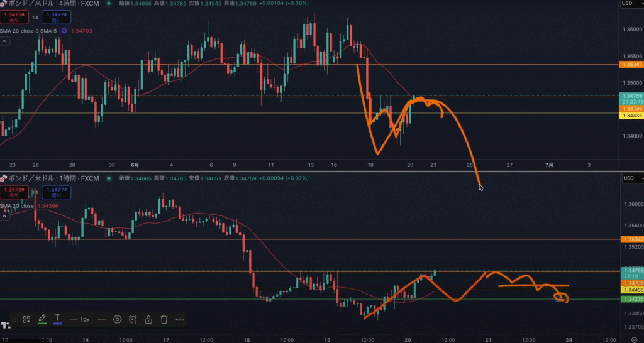
Task: Click the red sell button on 4-hour chart
Action: 14,17
